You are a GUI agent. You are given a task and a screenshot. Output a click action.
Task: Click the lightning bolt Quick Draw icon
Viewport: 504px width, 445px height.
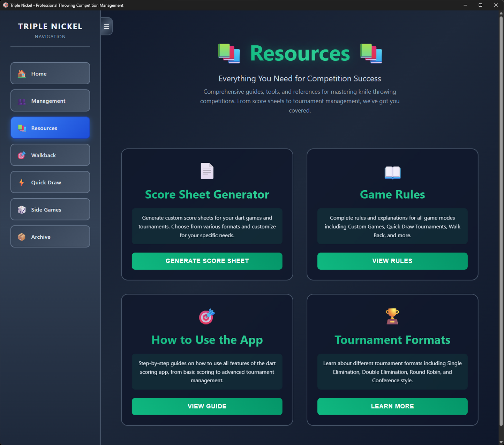[22, 183]
